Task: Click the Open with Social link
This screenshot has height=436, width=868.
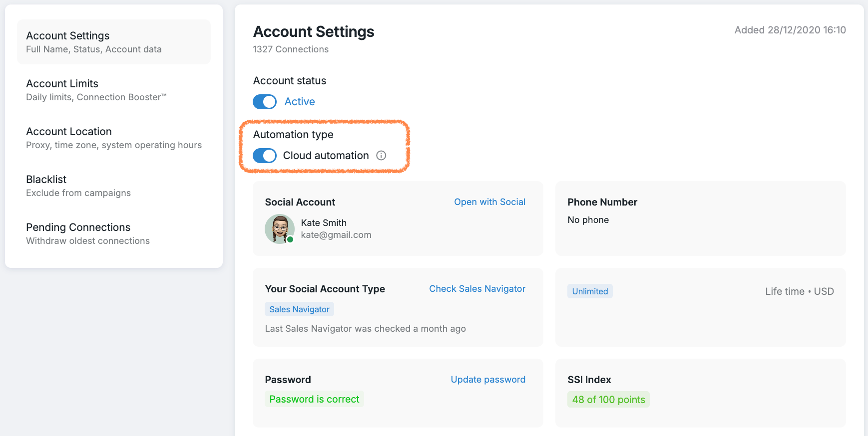Action: 489,202
